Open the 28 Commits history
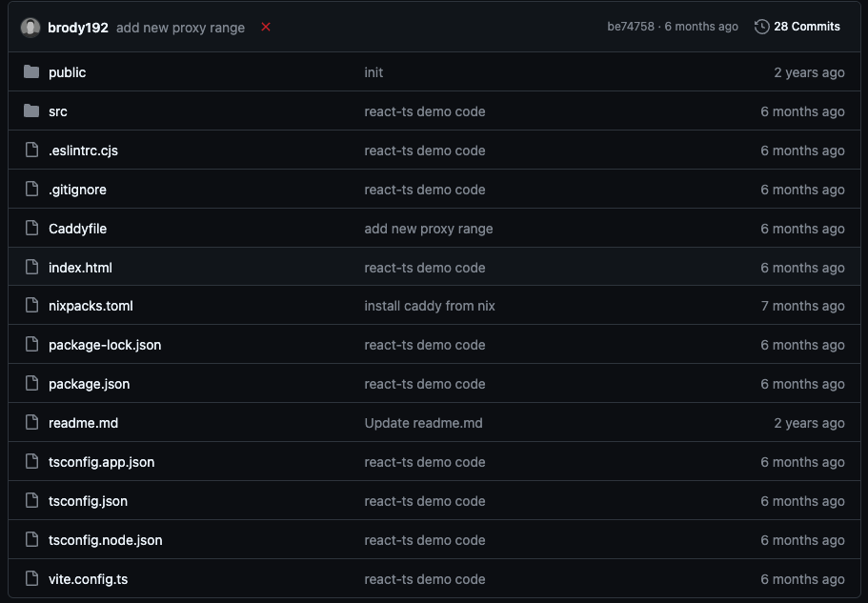Image resolution: width=868 pixels, height=603 pixels. [x=807, y=27]
